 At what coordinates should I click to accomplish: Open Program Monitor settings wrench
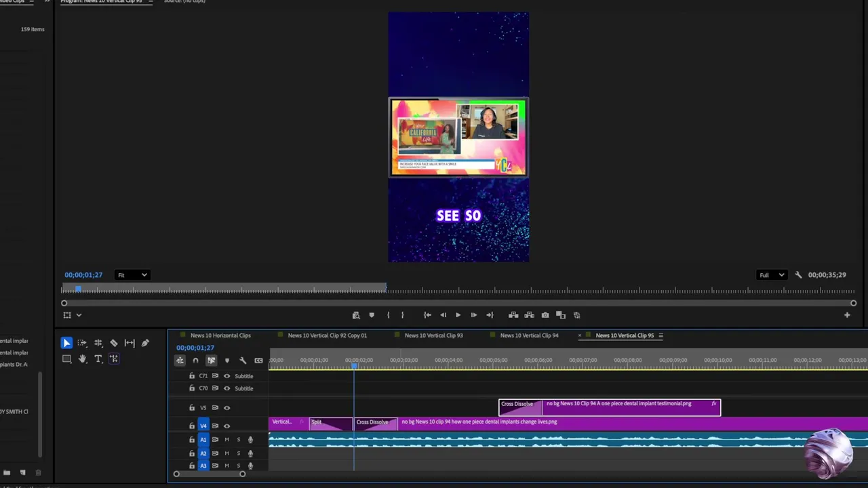[798, 275]
